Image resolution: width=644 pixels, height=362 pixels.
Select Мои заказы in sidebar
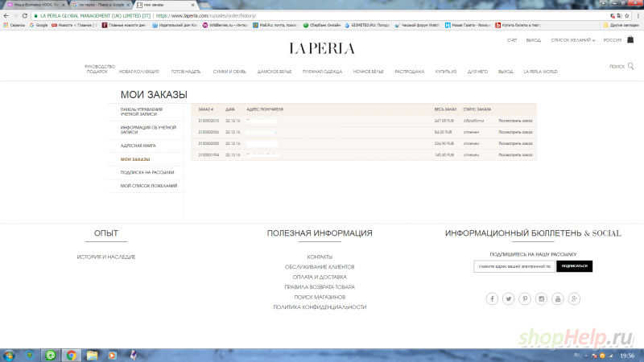135,159
